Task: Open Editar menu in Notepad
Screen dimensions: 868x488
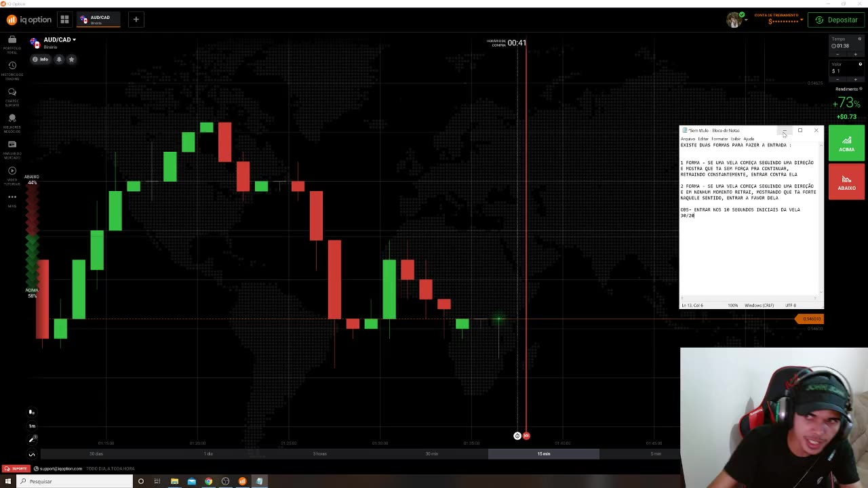Action: coord(703,139)
